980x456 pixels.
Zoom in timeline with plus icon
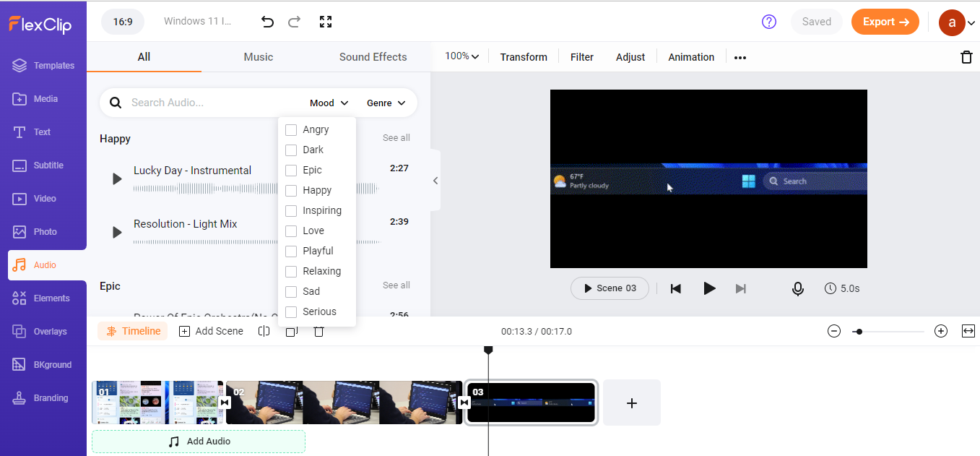940,331
